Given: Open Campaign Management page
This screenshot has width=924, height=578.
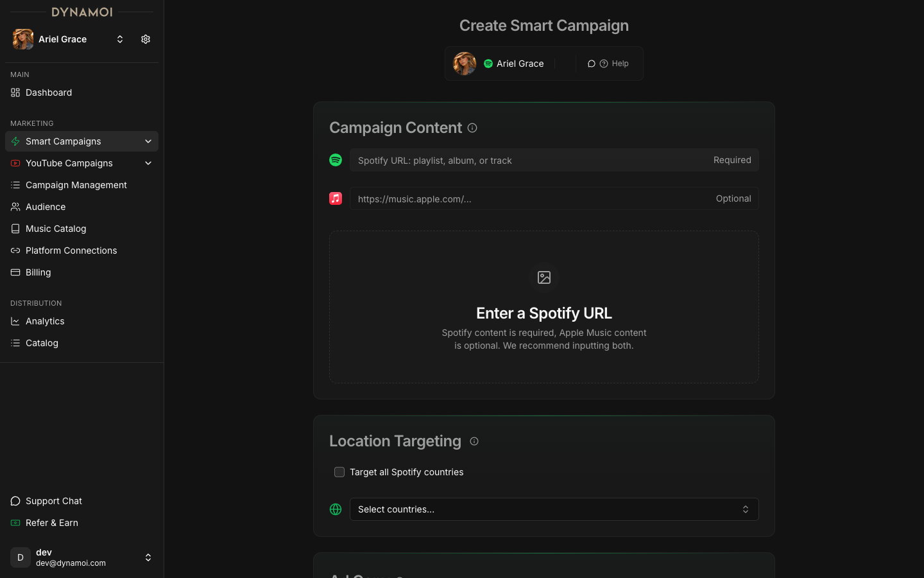Looking at the screenshot, I should (x=76, y=185).
